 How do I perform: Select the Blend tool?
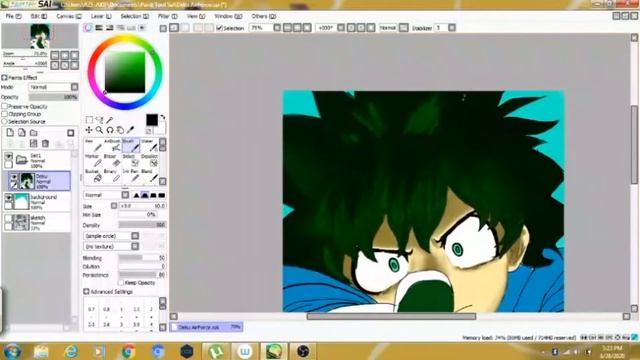click(x=149, y=176)
